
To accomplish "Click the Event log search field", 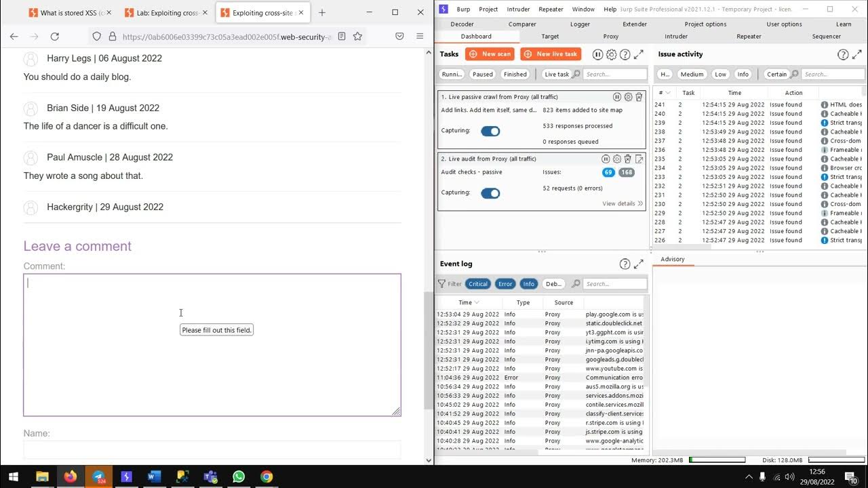I will 614,284.
